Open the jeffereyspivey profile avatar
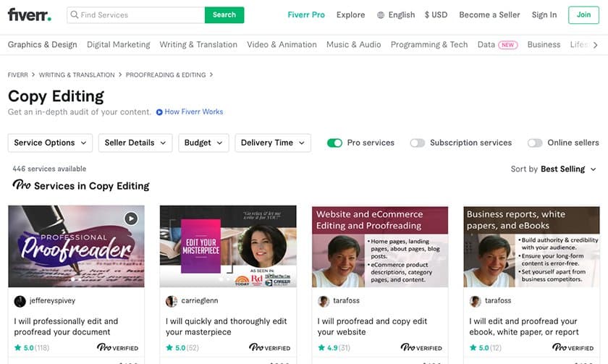Viewport: 608px width, 364px height. click(20, 301)
